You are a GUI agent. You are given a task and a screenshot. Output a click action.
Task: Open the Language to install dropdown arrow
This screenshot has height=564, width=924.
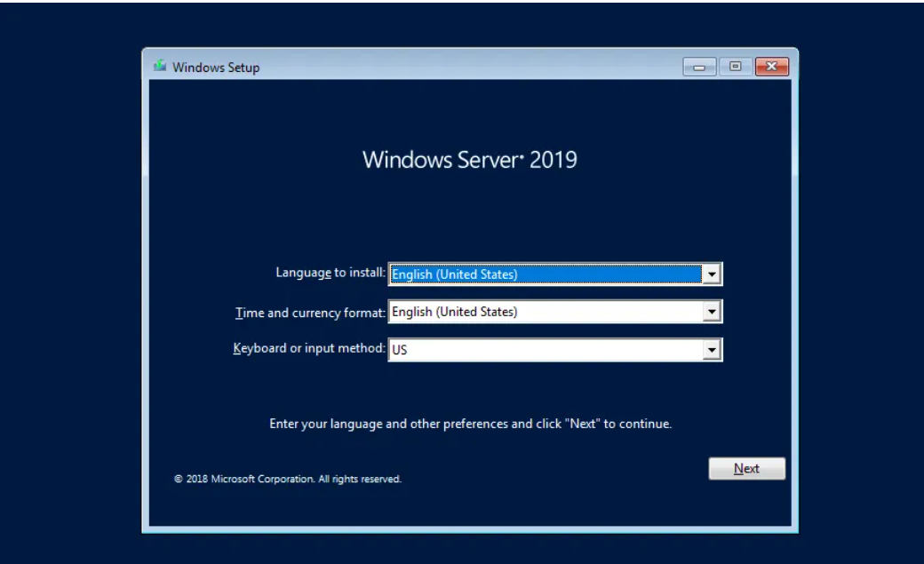(712, 274)
